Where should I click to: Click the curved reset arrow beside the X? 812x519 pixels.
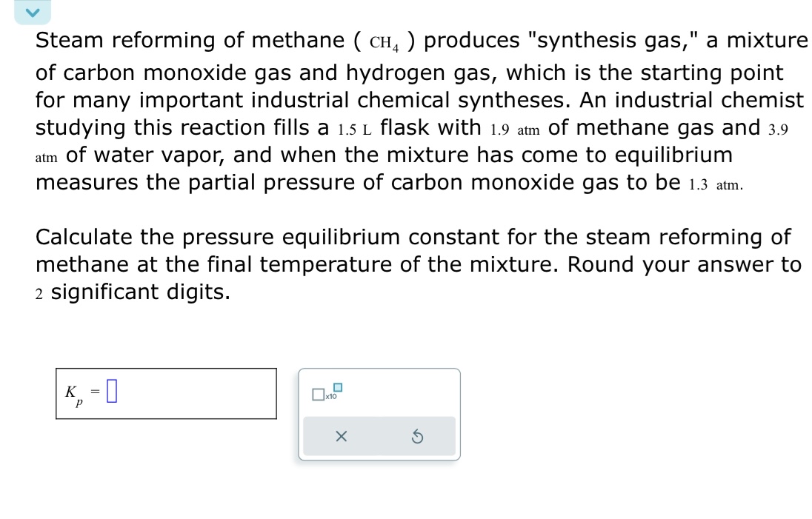pos(419,437)
